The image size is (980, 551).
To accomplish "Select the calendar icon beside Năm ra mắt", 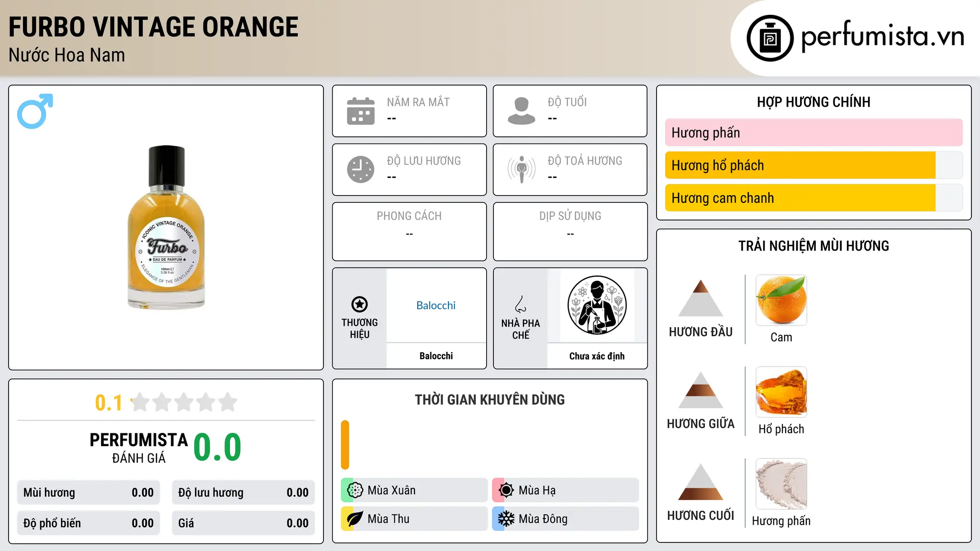I will [x=361, y=111].
